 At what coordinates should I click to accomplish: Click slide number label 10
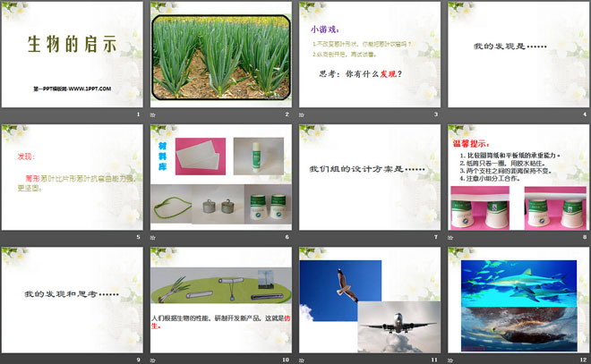286,360
